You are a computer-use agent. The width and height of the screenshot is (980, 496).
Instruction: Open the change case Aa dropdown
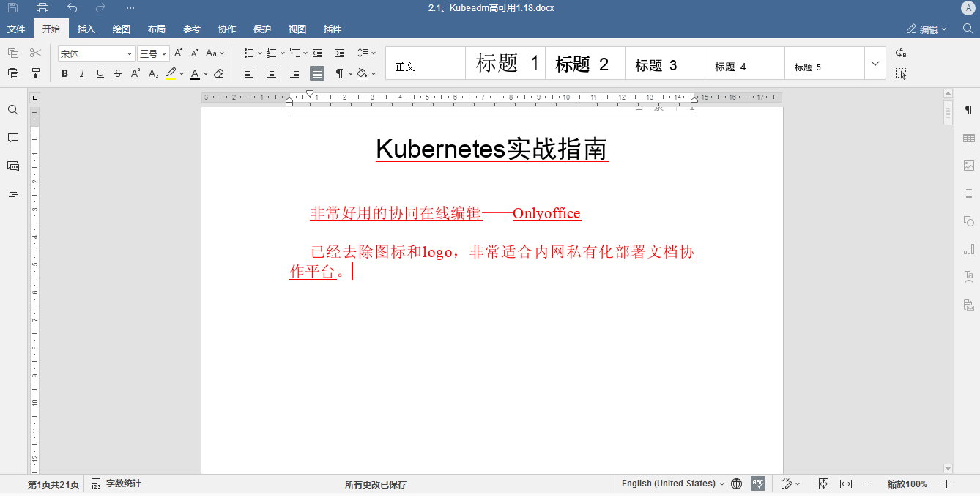point(215,53)
